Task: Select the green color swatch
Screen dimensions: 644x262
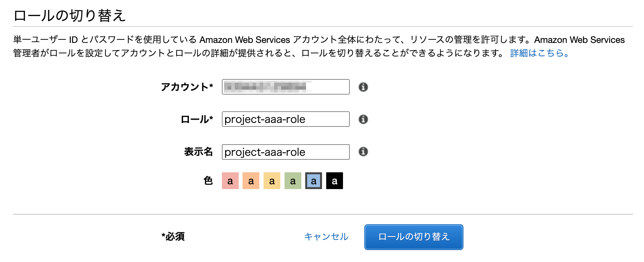Action: (x=293, y=181)
